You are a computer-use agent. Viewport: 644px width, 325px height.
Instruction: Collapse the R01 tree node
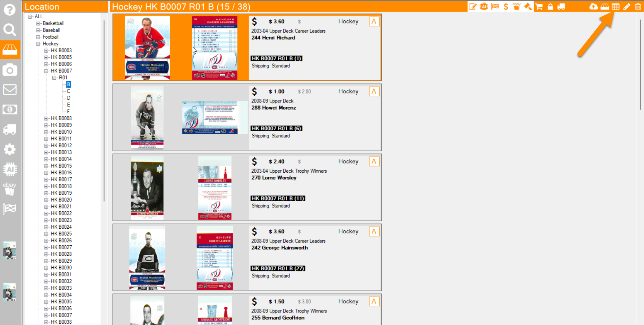pyautogui.click(x=54, y=77)
